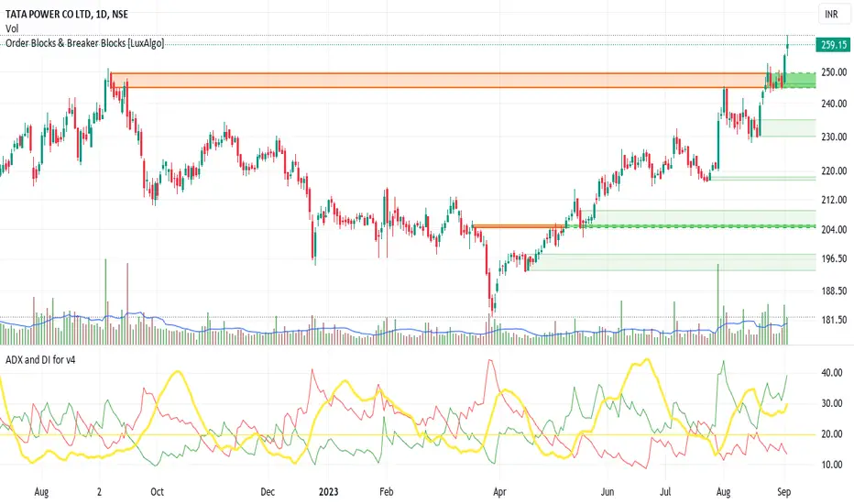
Task: Click the 230.00 price axis label
Action: coord(834,137)
